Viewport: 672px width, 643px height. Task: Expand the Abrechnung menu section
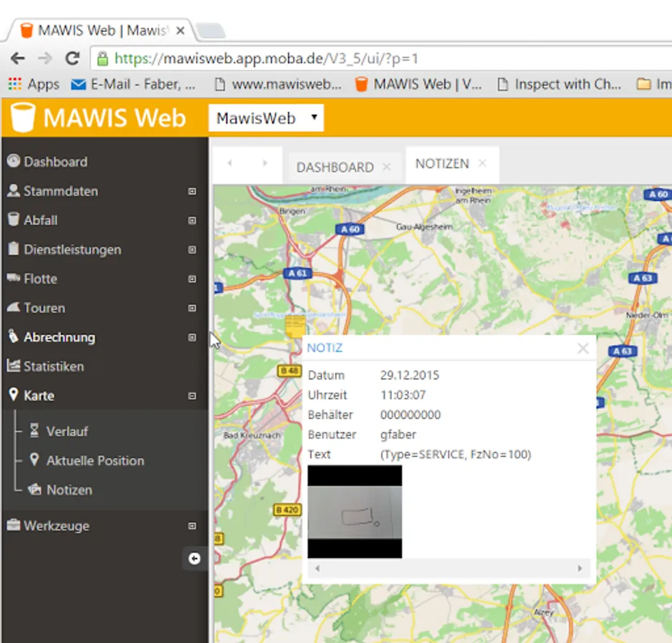(x=192, y=337)
